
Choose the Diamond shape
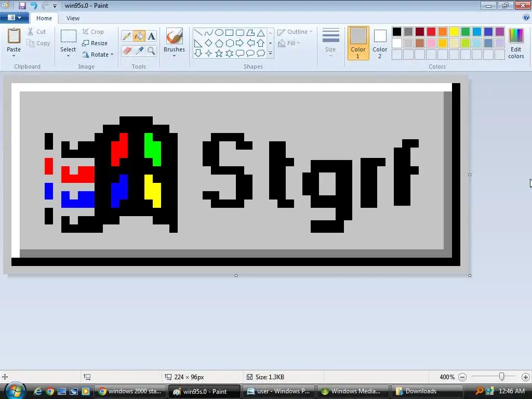[209, 43]
